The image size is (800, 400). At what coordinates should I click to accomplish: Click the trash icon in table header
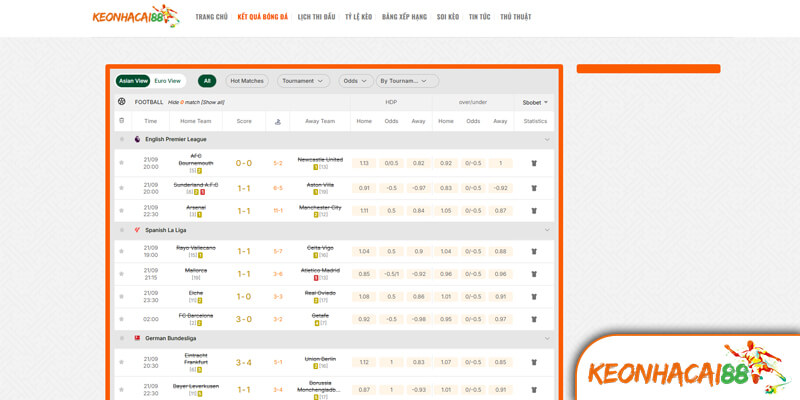click(122, 121)
